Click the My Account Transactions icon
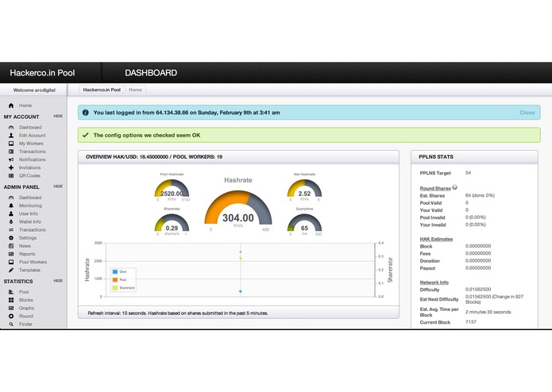This screenshot has width=552, height=392. 11,152
